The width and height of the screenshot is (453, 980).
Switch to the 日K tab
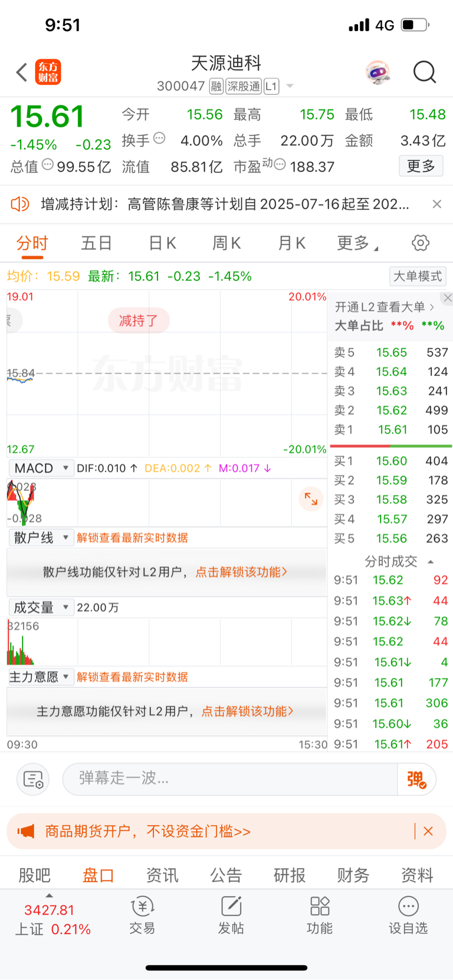pos(162,243)
